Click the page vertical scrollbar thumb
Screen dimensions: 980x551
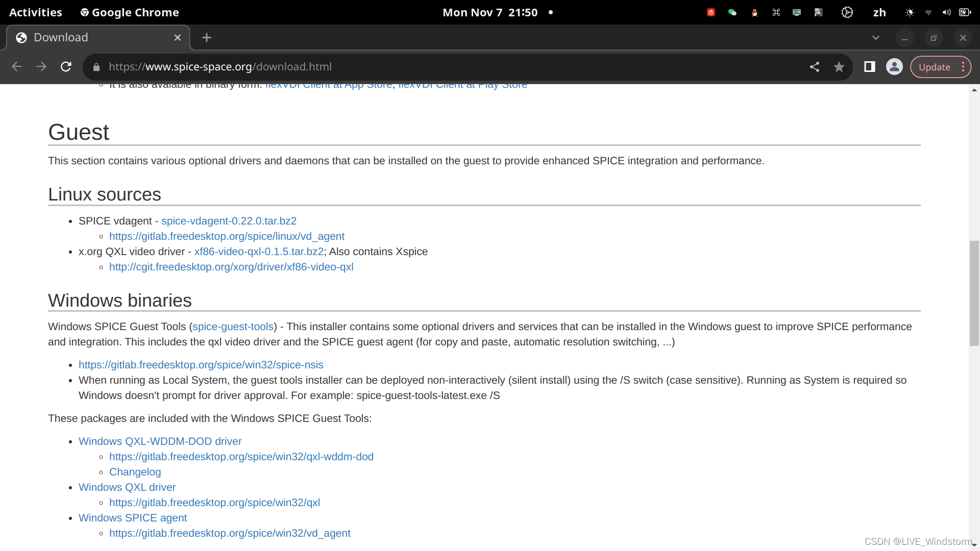pyautogui.click(x=974, y=293)
